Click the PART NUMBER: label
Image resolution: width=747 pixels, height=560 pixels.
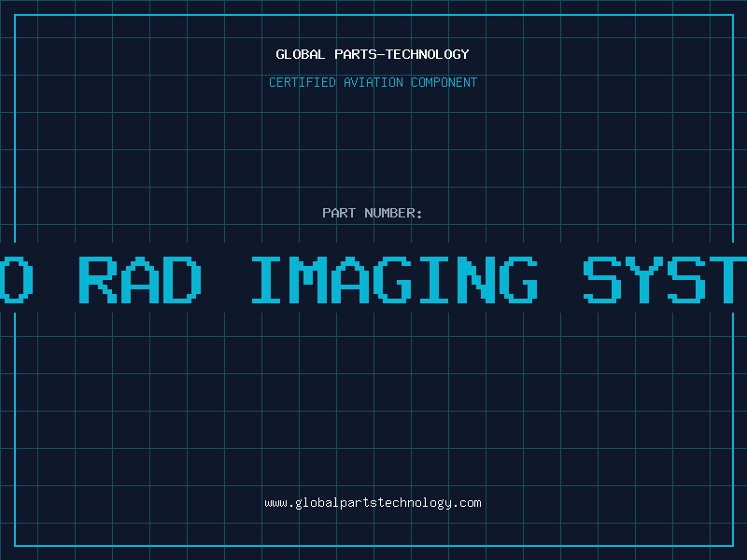pos(373,213)
